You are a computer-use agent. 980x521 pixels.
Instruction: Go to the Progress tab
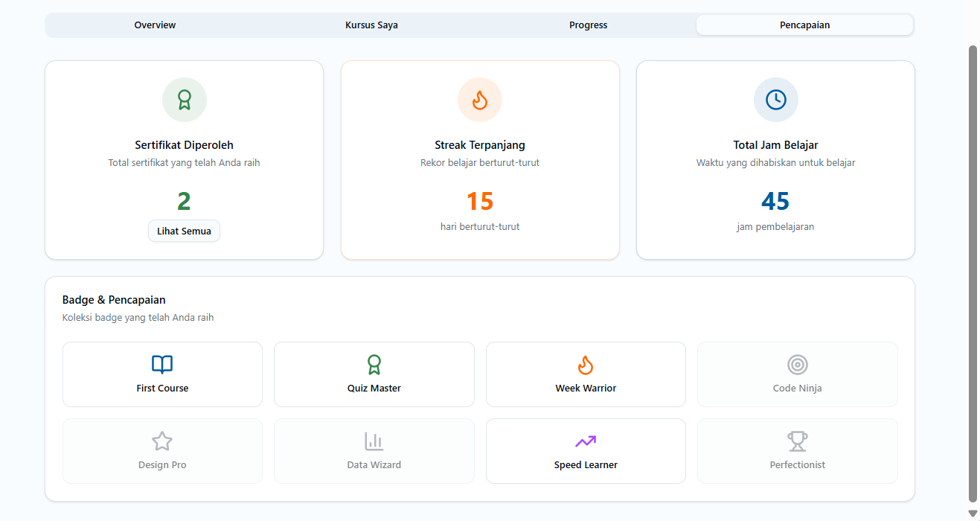coord(588,25)
